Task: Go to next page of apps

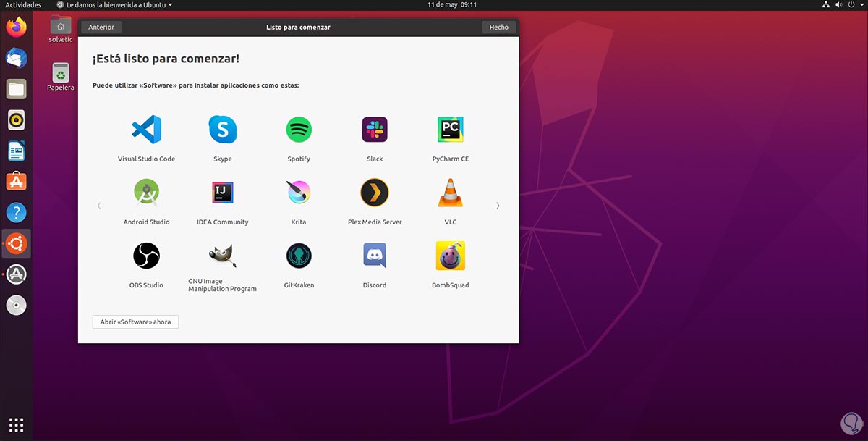Action: (498, 206)
